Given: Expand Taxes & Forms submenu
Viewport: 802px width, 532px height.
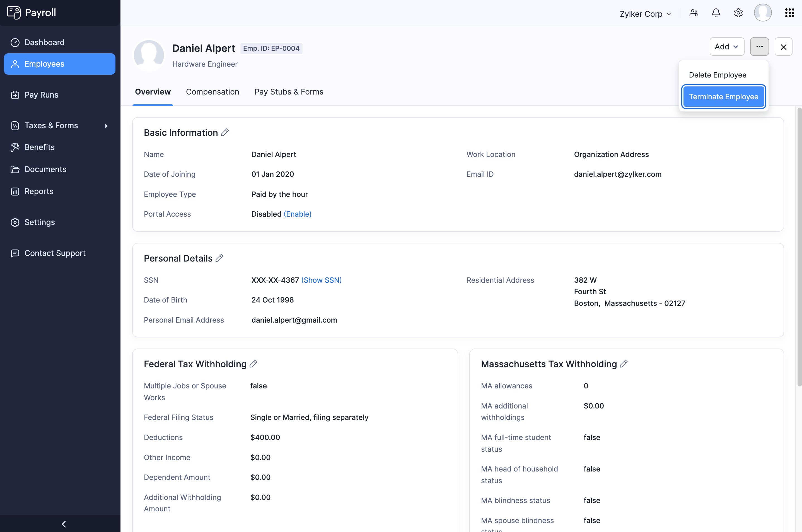Looking at the screenshot, I should pyautogui.click(x=106, y=126).
